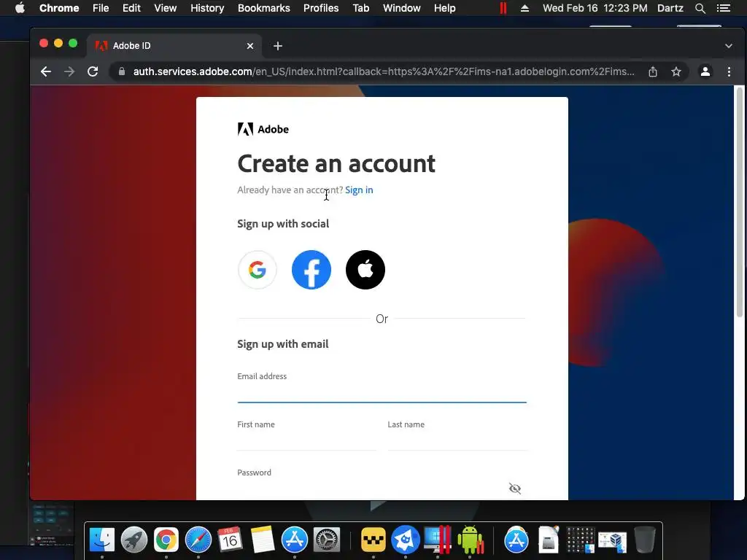This screenshot has height=560, width=747.
Task: Sign up with the Apple icon
Action: [365, 270]
